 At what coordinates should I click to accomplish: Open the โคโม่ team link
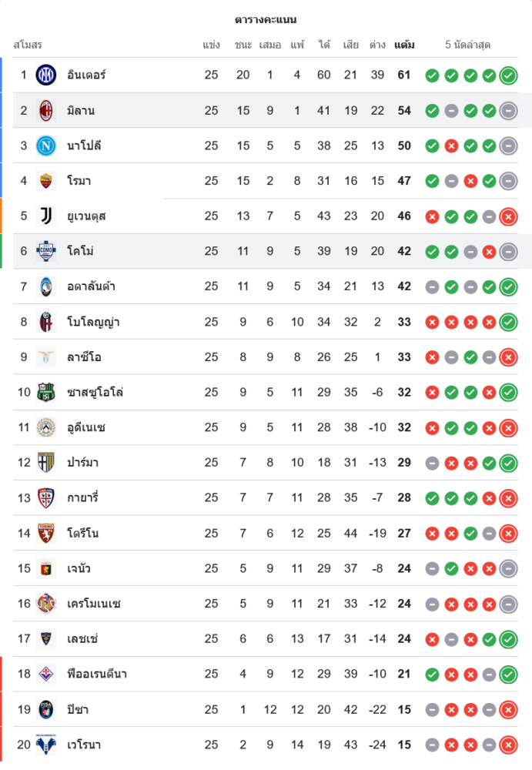pyautogui.click(x=81, y=251)
